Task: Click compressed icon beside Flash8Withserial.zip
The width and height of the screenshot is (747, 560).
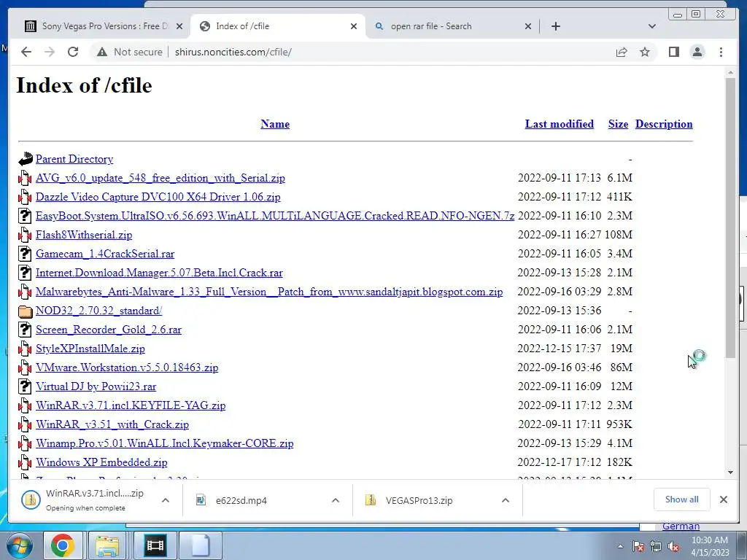Action: [x=25, y=234]
